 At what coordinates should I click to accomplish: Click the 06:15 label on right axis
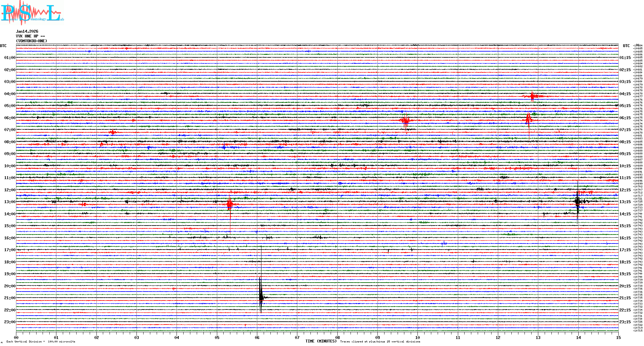(x=625, y=118)
